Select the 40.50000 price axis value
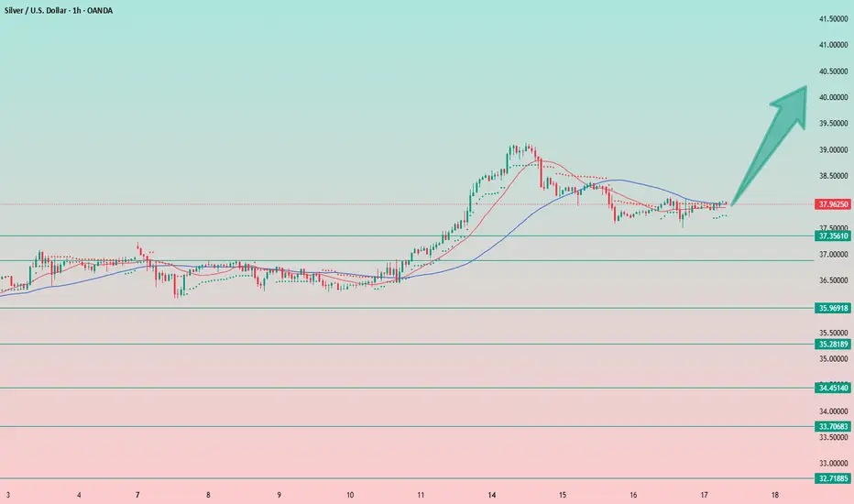 (x=833, y=71)
